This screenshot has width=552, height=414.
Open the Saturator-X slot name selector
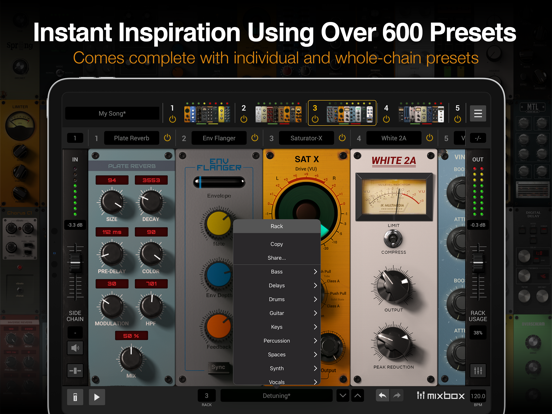click(x=306, y=138)
